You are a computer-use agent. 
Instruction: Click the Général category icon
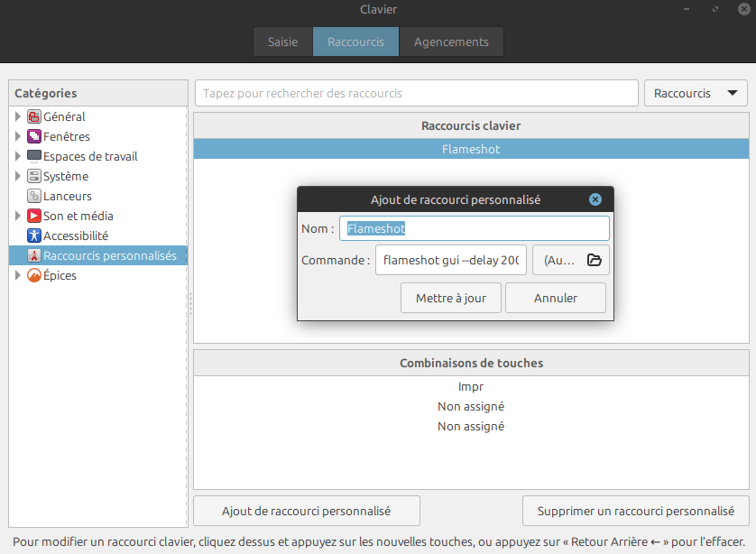(34, 116)
